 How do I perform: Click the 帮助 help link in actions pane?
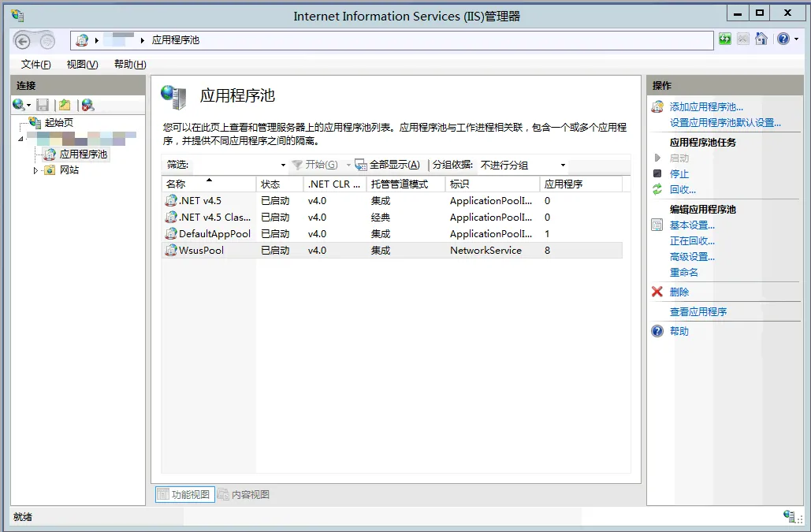(x=679, y=331)
